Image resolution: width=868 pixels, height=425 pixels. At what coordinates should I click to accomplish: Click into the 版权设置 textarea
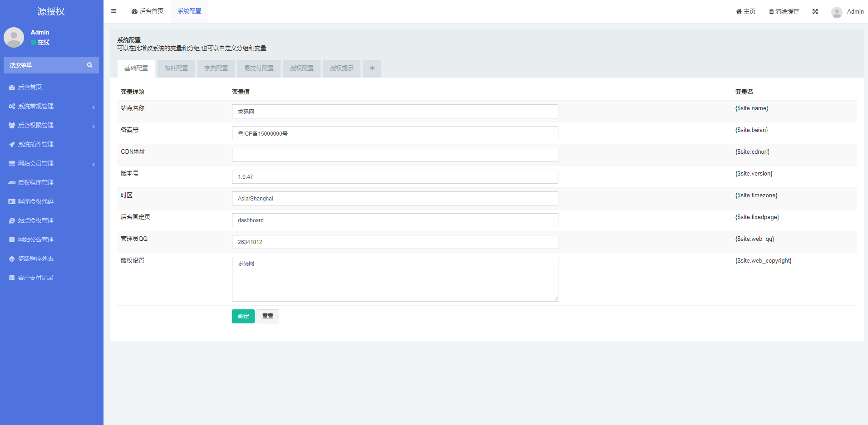(395, 279)
